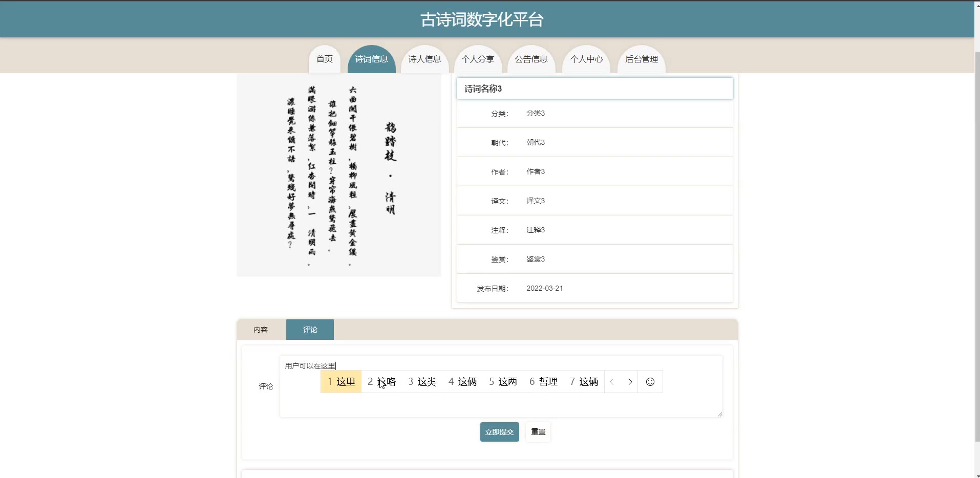Screen dimensions: 980x478
Task: Go to 公告信息 page
Action: [531, 59]
